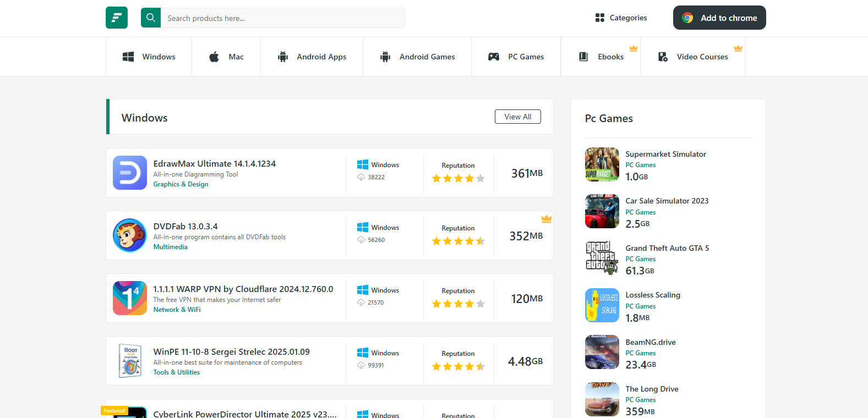Click the premium crown on the Video Courses tab
The image size is (868, 418).
pos(738,48)
